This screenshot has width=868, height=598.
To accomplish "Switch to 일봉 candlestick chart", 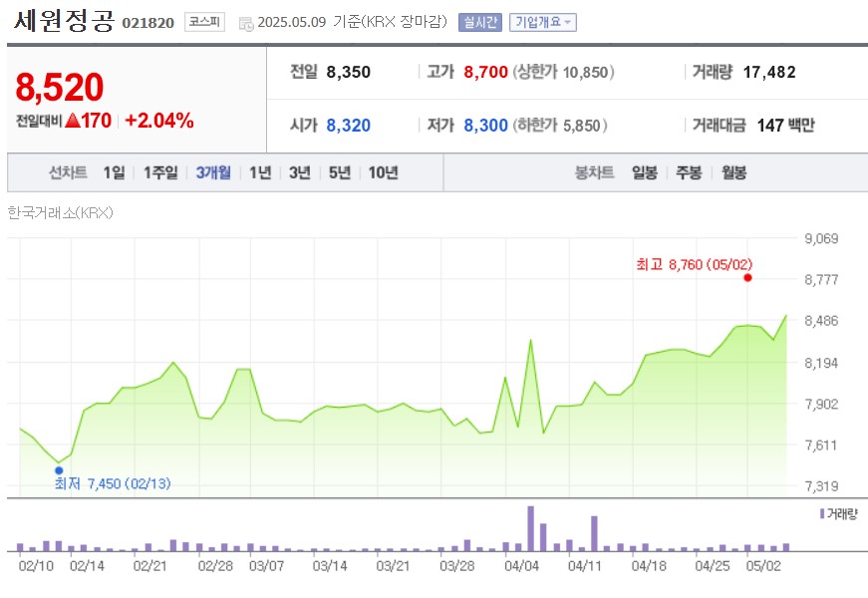I will click(x=645, y=172).
